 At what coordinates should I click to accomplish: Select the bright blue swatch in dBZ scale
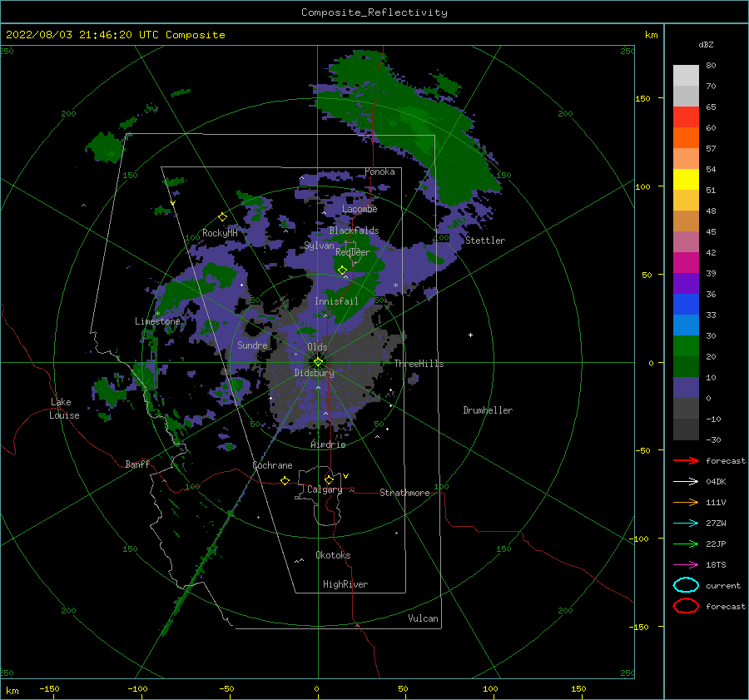(x=686, y=304)
